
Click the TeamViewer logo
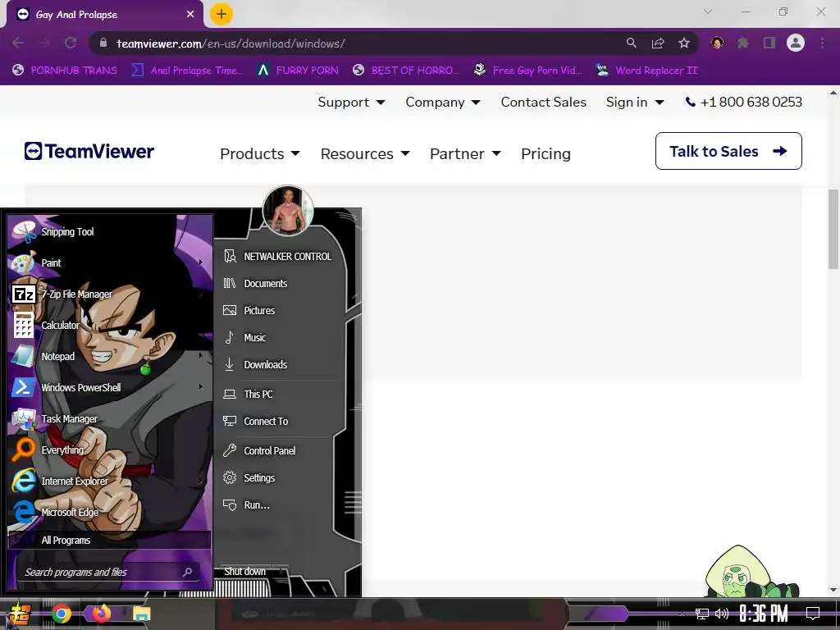pyautogui.click(x=89, y=151)
